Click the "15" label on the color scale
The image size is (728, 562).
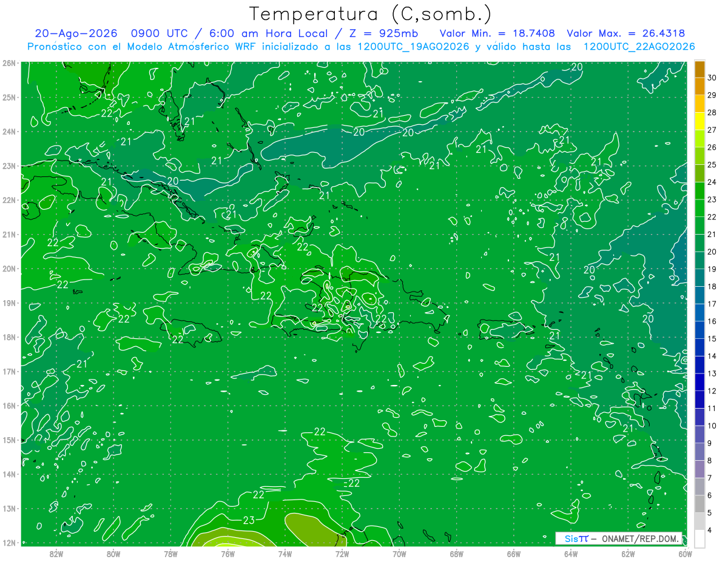[712, 339]
